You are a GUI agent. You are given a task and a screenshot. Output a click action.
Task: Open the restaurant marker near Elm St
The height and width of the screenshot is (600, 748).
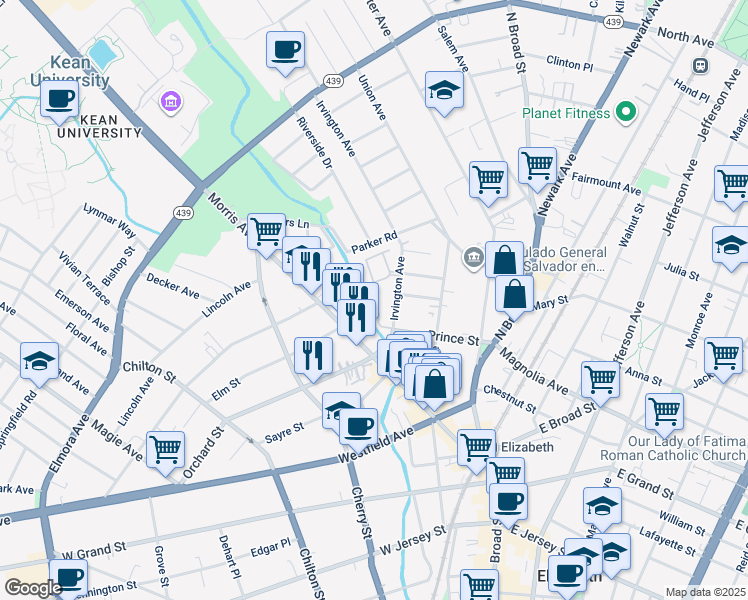(313, 357)
